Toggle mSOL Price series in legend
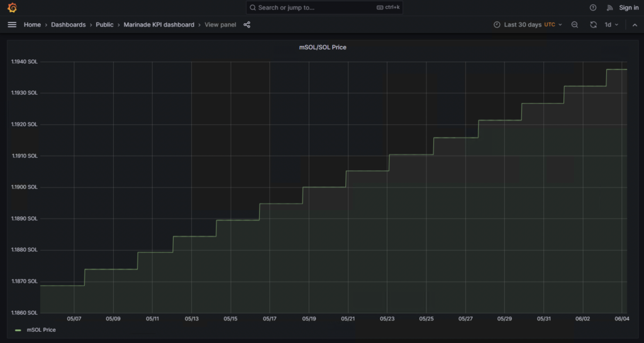The height and width of the screenshot is (343, 644). 41,330
